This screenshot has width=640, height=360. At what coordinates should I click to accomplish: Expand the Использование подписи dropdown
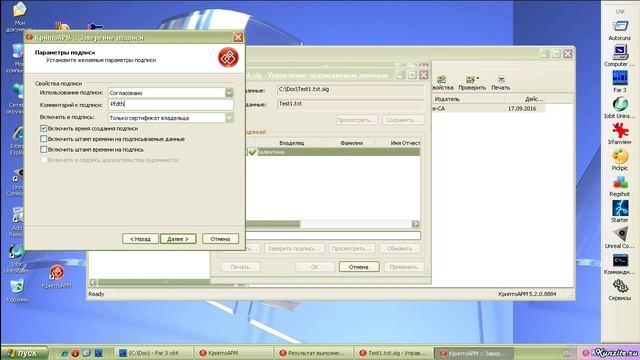(x=229, y=93)
